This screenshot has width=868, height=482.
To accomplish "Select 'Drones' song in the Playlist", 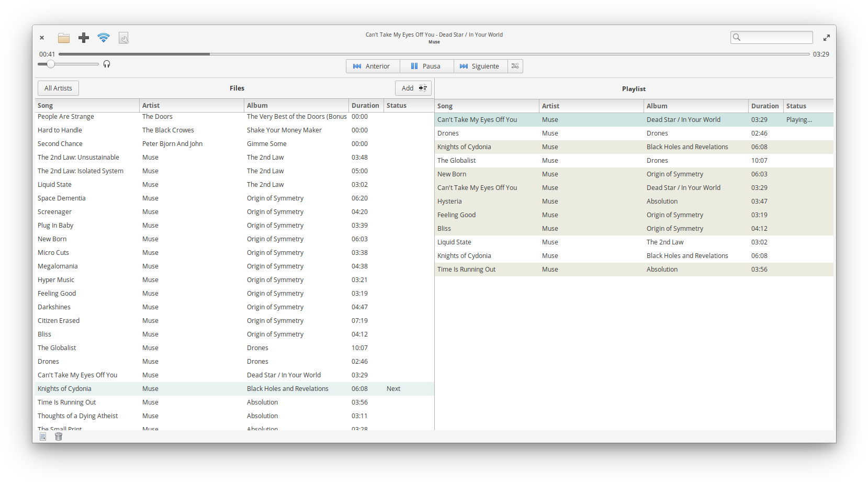I will [634, 133].
